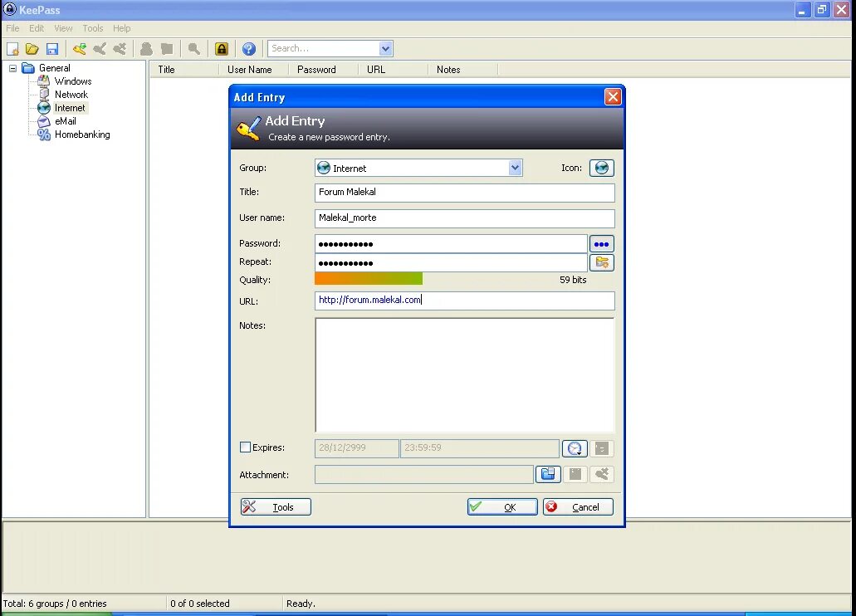The image size is (856, 616).
Task: Open the Help menu
Action: pyautogui.click(x=122, y=28)
